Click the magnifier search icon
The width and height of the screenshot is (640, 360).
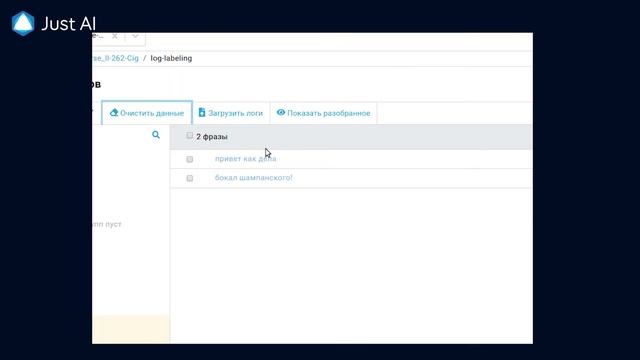[156, 135]
